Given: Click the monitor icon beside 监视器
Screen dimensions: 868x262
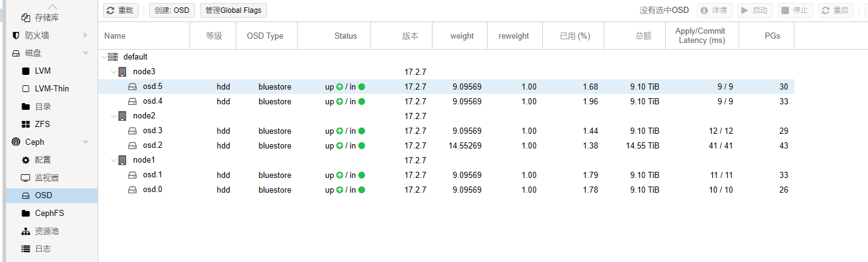Looking at the screenshot, I should (x=26, y=178).
